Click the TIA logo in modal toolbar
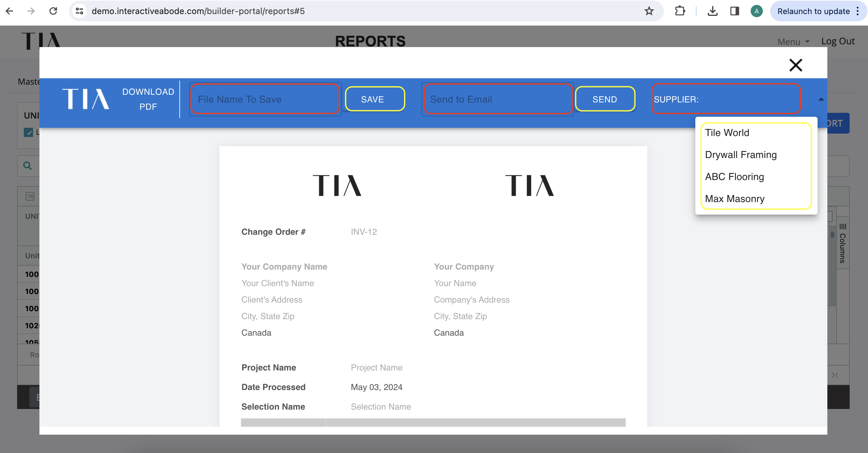Image resolution: width=868 pixels, height=453 pixels. click(x=86, y=99)
